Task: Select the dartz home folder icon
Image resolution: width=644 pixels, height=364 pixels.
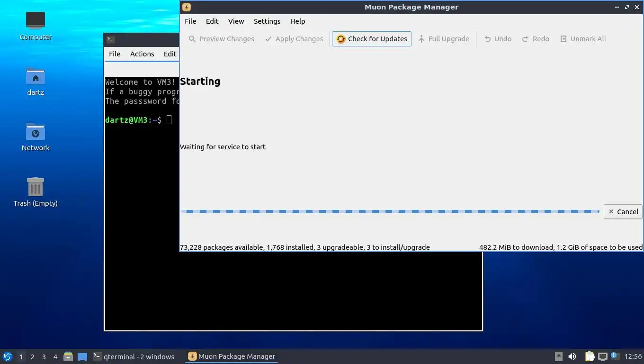Action: tap(36, 81)
